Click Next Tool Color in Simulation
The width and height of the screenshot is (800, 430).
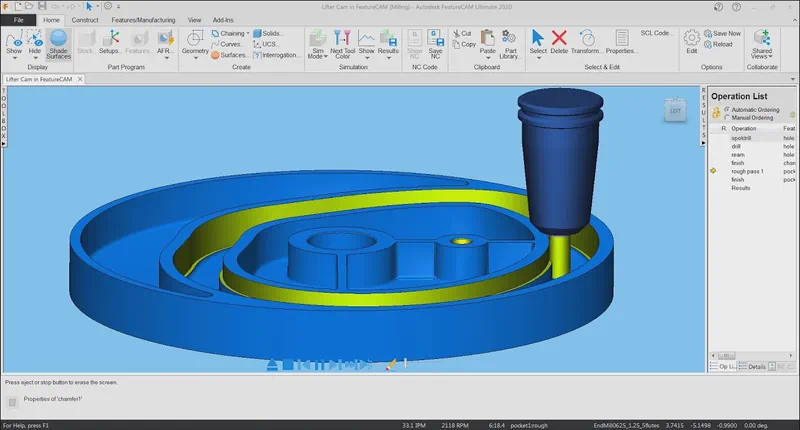tap(342, 44)
